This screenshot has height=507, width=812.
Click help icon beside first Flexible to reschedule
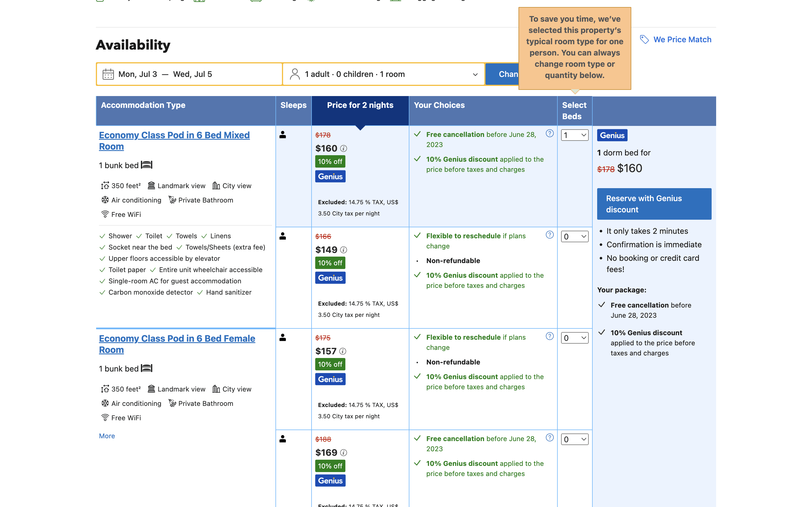(550, 235)
